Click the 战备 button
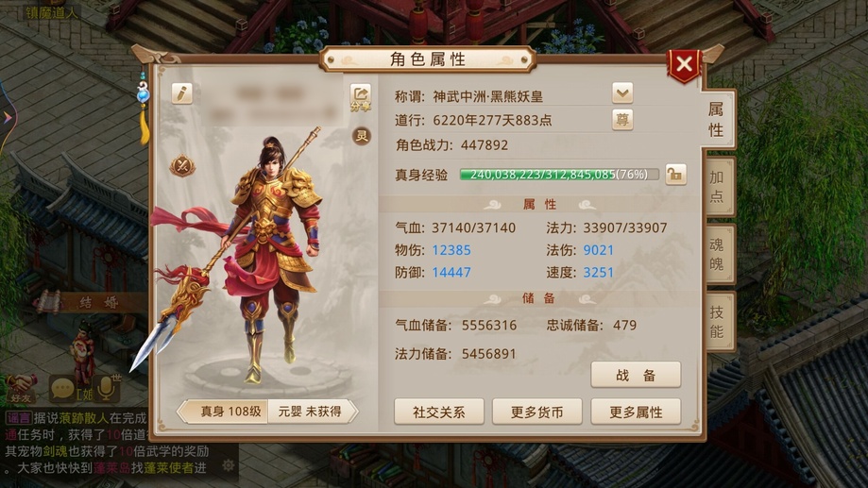 click(636, 375)
